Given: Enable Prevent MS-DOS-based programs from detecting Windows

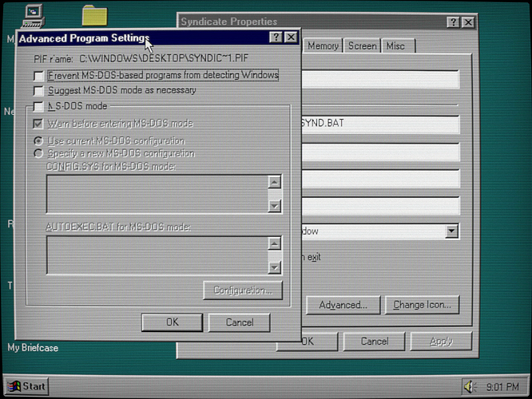Looking at the screenshot, I should coord(38,76).
